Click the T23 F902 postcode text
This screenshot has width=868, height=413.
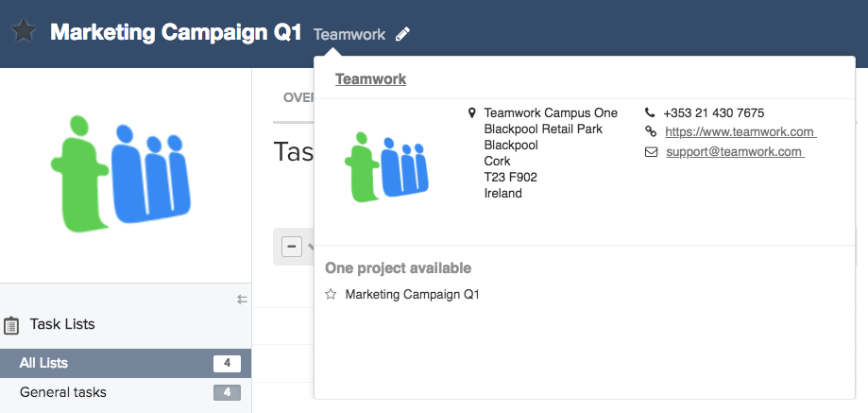click(510, 177)
